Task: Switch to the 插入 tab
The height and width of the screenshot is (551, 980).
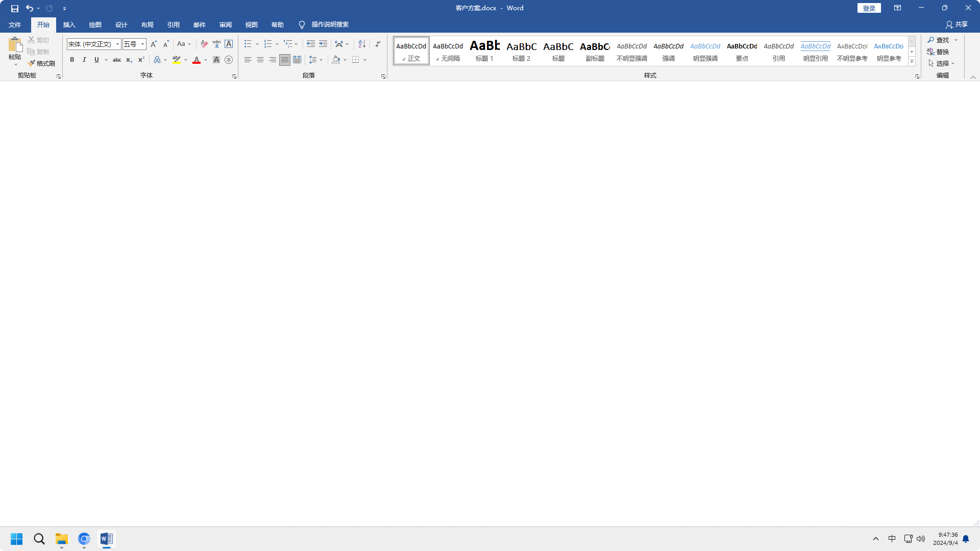Action: click(x=69, y=25)
